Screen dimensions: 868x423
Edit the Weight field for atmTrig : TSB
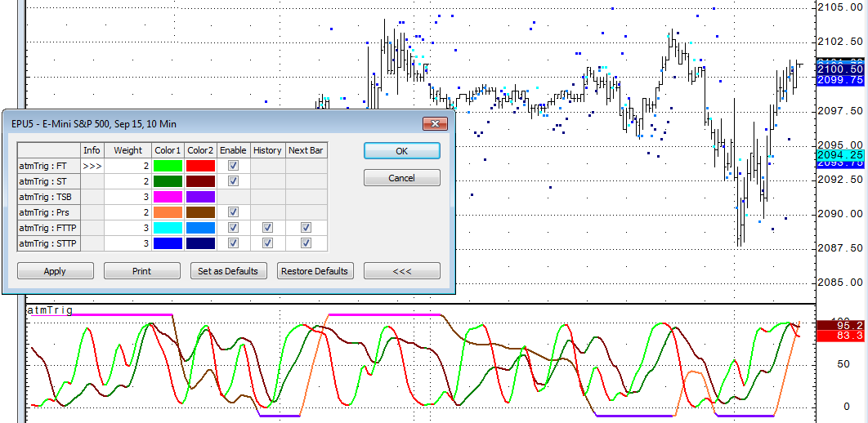click(x=127, y=197)
